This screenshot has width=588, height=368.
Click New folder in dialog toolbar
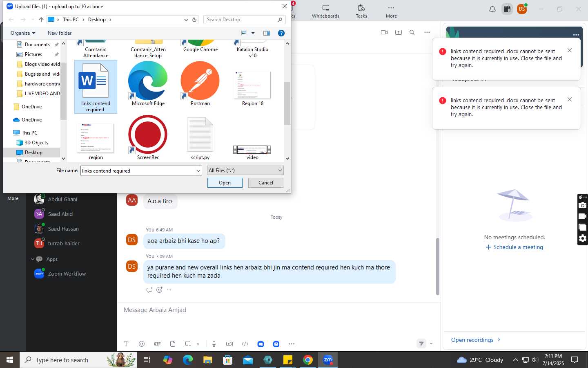tap(60, 33)
